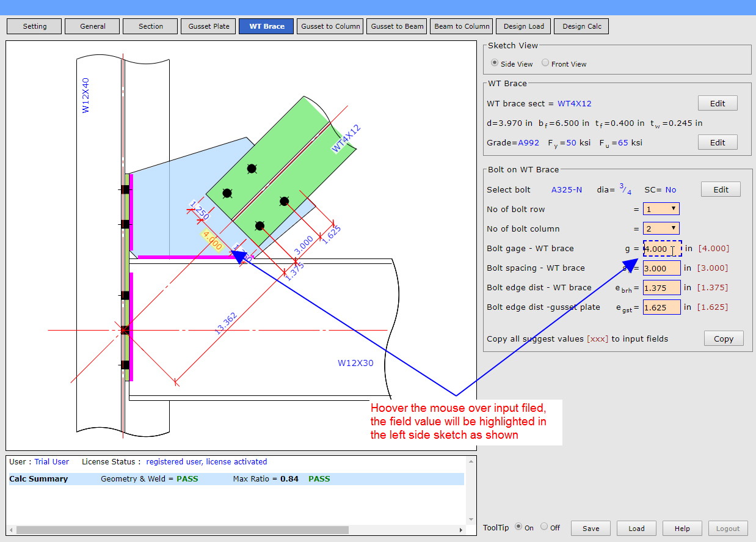Open the Design Calc tab
This screenshot has width=756, height=542.
pyautogui.click(x=581, y=26)
